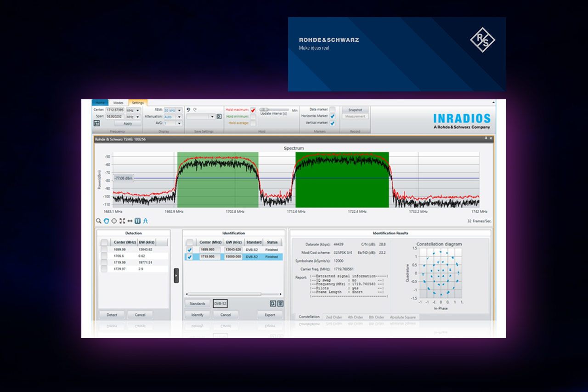Check the Detection row 1699.99 checkbox
Viewport: 588px width, 392px height.
click(x=104, y=250)
